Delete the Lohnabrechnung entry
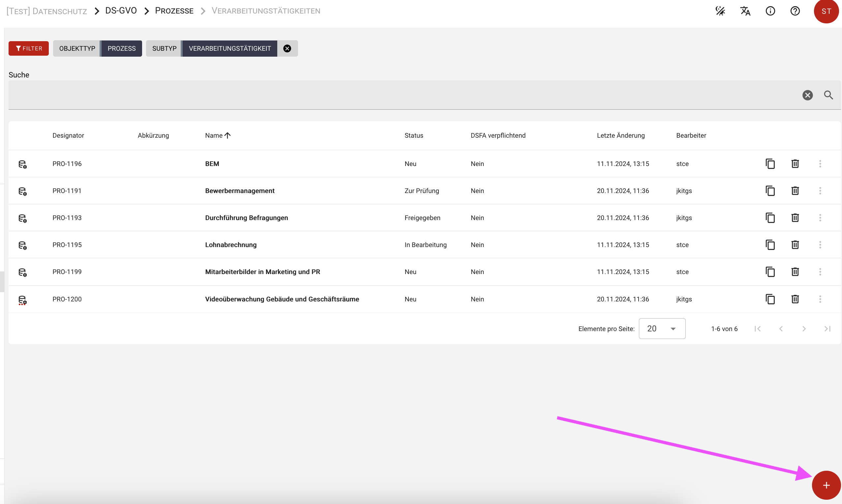 795,244
